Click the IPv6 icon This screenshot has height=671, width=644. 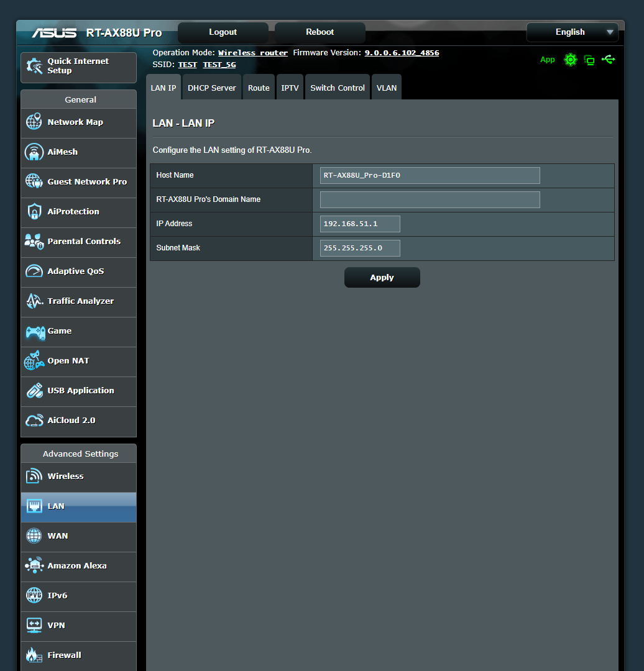pos(34,595)
